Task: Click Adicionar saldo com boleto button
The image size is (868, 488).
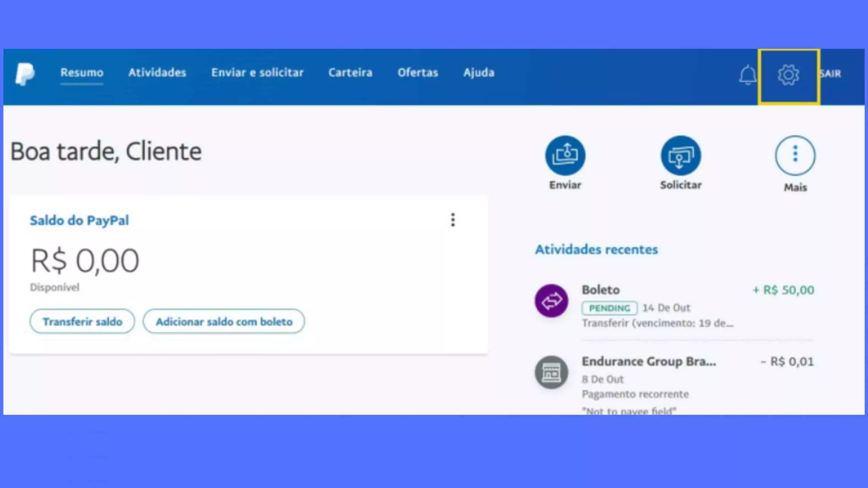Action: pos(224,321)
